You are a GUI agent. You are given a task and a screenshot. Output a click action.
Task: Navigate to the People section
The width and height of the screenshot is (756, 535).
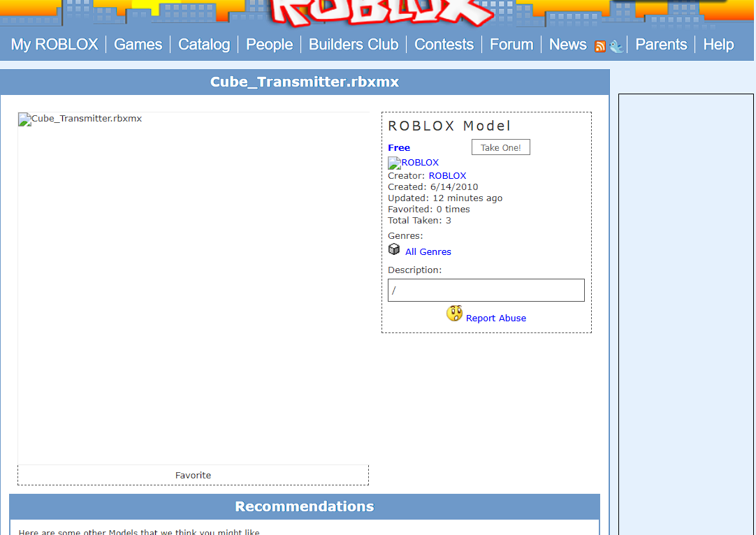click(269, 45)
